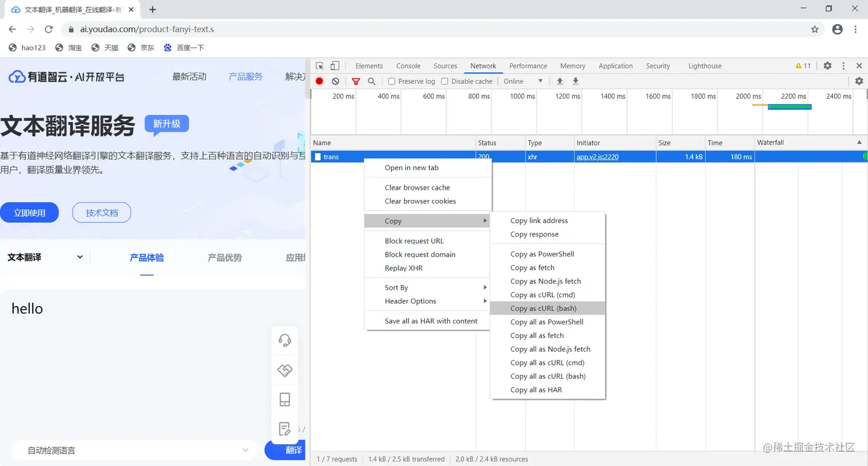868x466 pixels.
Task: Close the DevTools panel
Action: pos(859,66)
